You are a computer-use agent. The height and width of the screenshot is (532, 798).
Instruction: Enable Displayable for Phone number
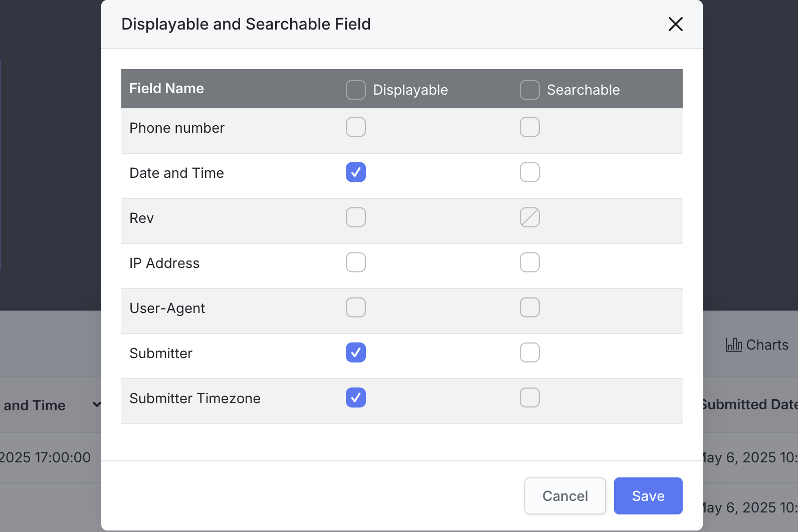pyautogui.click(x=356, y=127)
